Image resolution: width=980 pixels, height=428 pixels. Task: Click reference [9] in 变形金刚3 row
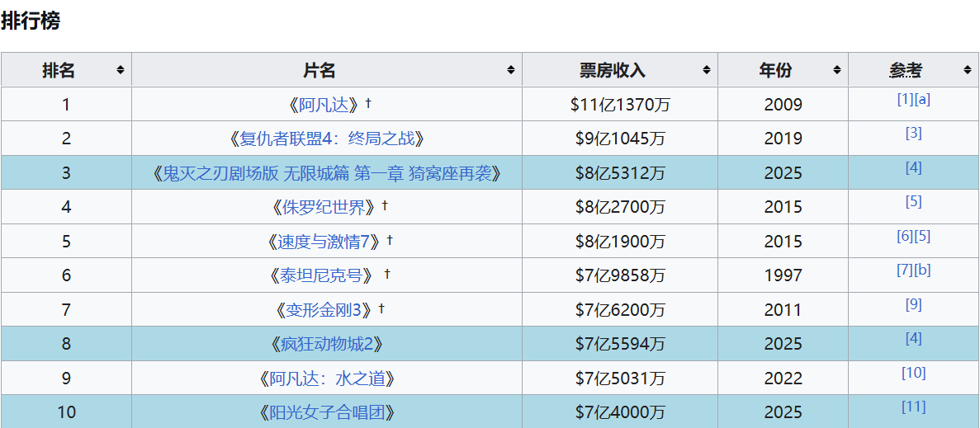[x=914, y=303]
